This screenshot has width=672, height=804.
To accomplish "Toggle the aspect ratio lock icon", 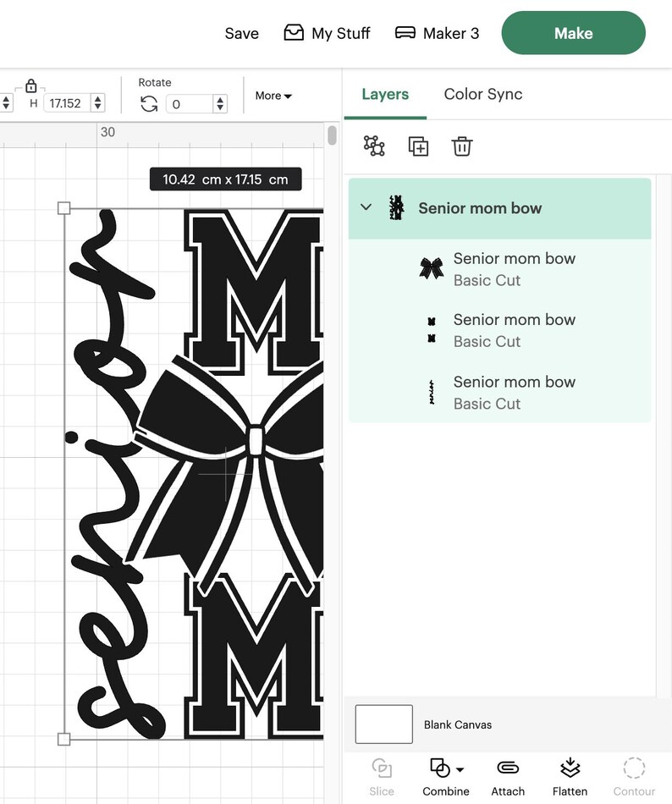I will coord(30,85).
